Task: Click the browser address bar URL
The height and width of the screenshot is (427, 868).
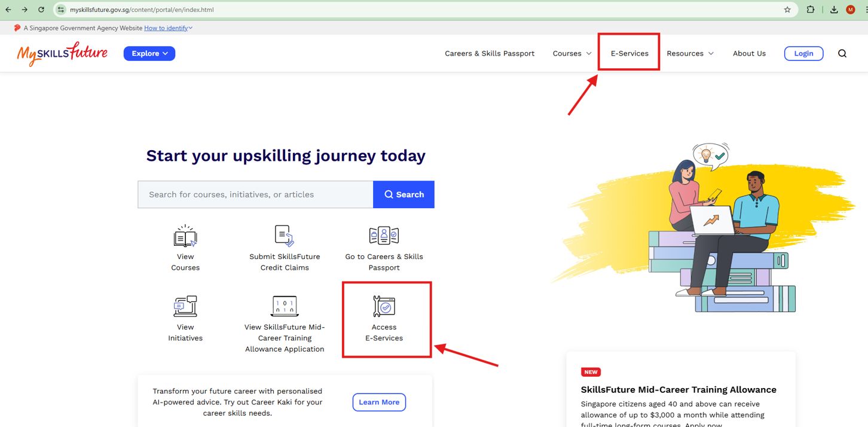Action: (x=142, y=10)
